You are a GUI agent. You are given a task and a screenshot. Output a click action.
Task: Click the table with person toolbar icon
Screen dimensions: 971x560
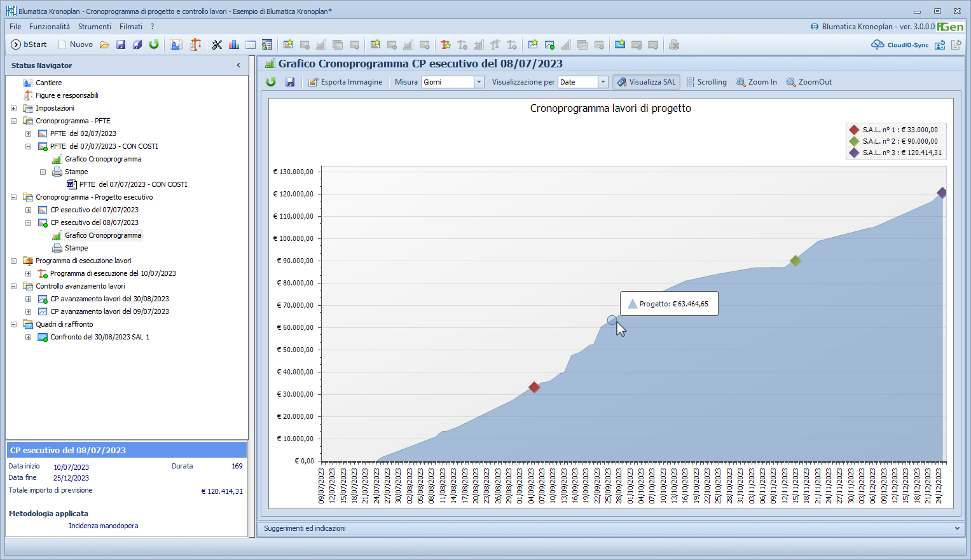(x=267, y=44)
